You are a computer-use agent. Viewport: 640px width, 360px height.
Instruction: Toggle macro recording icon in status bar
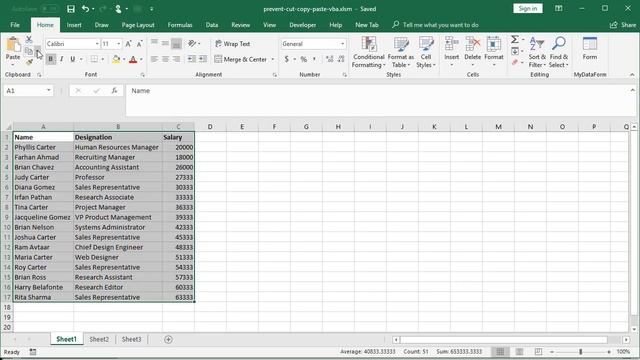point(33,351)
